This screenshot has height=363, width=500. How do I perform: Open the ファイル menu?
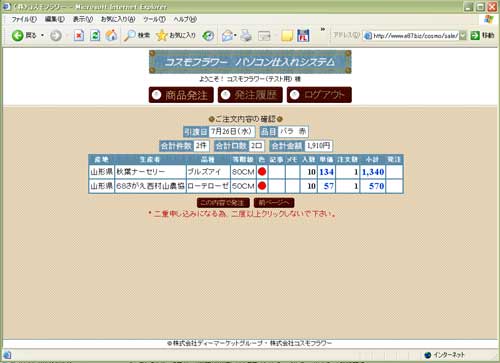(23, 19)
